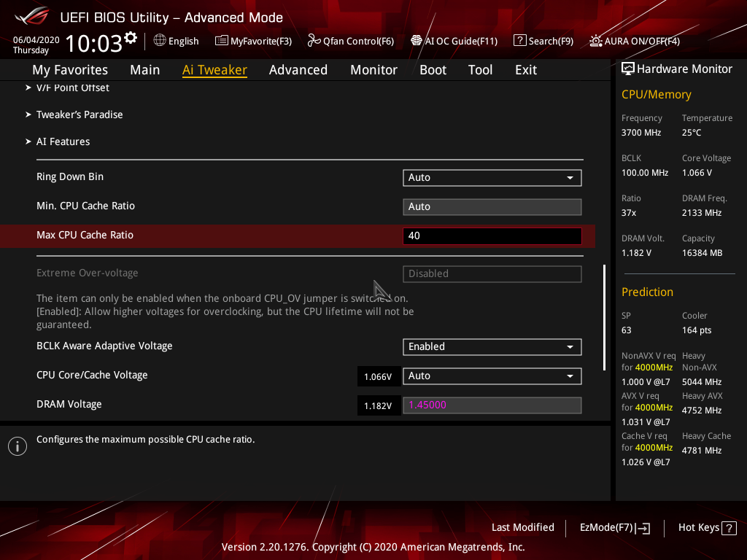747x560 pixels.
Task: Toggle AURA lighting on or off
Action: coord(633,41)
